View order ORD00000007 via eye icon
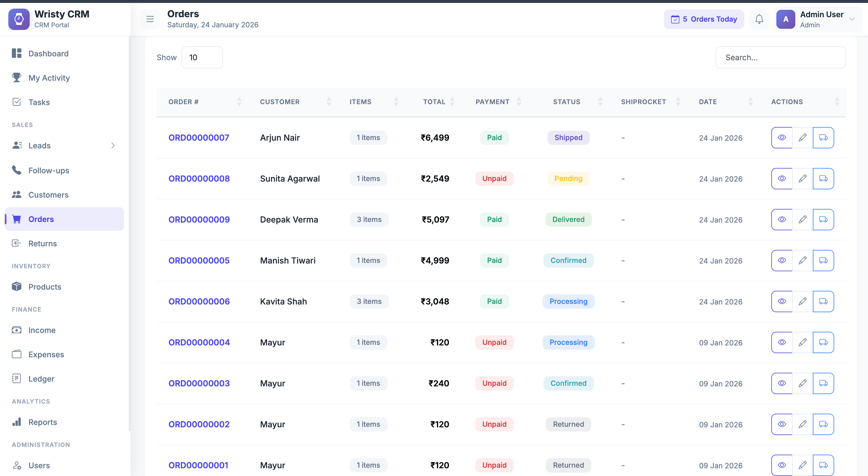The image size is (868, 476). pyautogui.click(x=782, y=137)
